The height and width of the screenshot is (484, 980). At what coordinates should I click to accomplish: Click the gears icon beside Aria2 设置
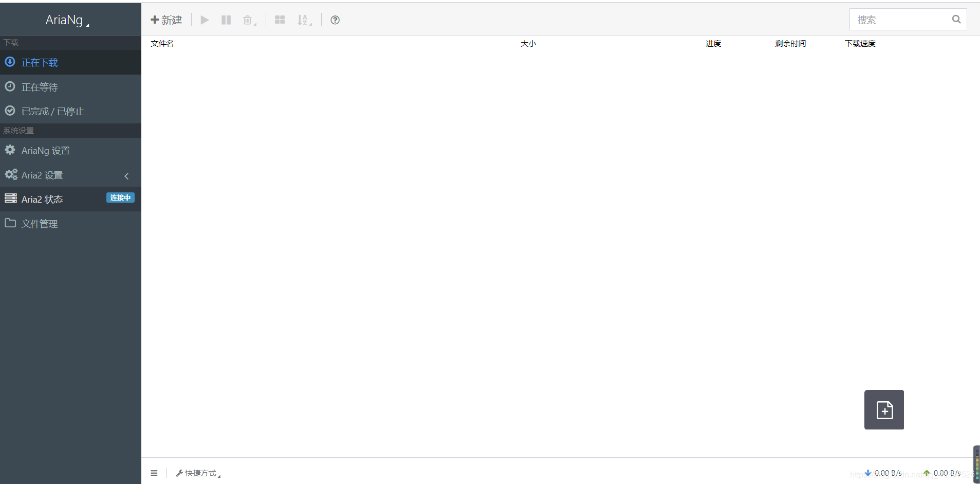point(11,174)
